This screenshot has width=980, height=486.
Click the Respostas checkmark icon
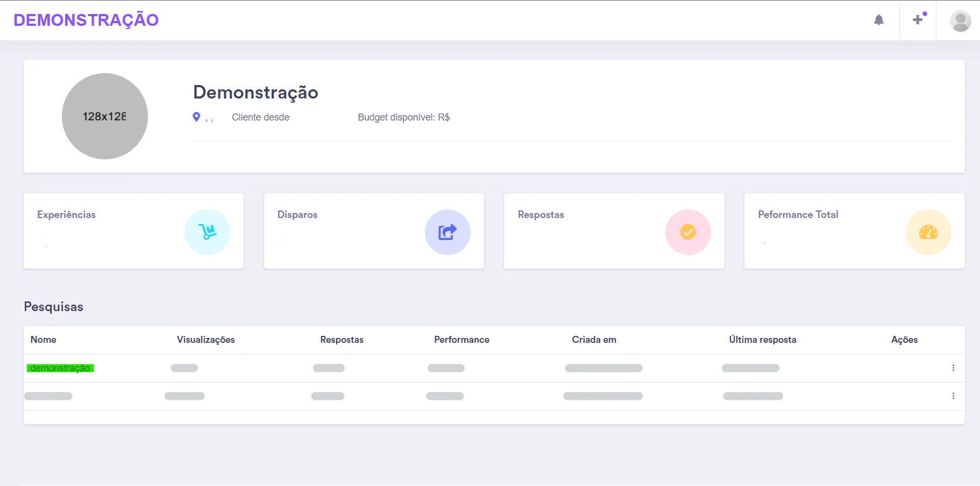point(688,232)
